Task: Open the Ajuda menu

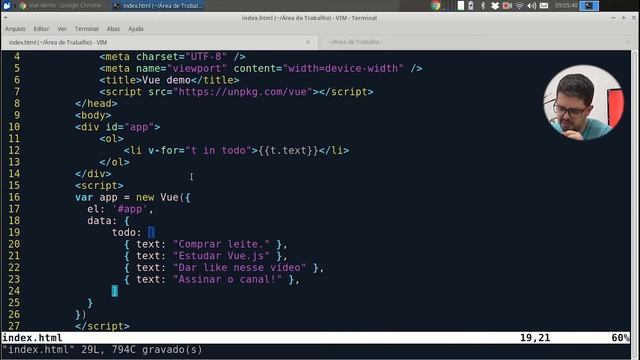Action: click(136, 29)
